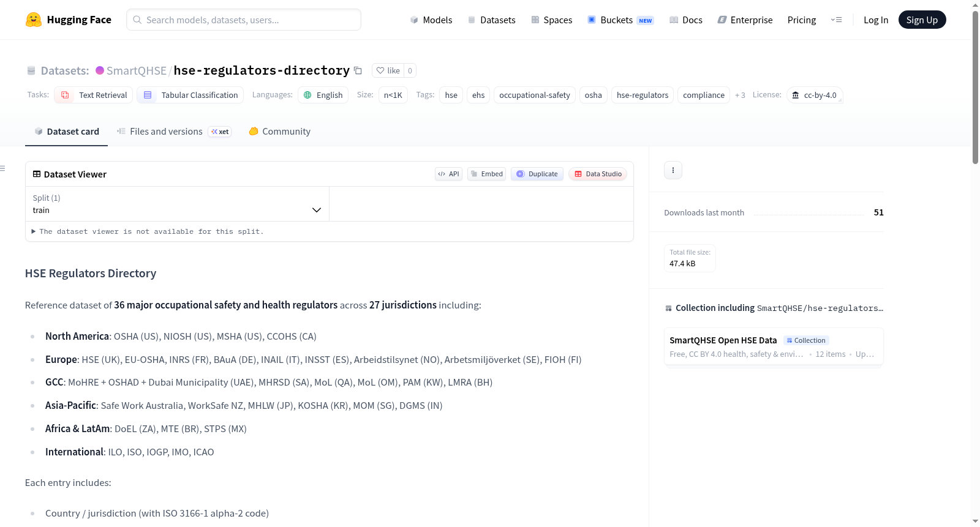Screen dimensions: 980x527
Task: Click the Duplicate button
Action: (537, 174)
